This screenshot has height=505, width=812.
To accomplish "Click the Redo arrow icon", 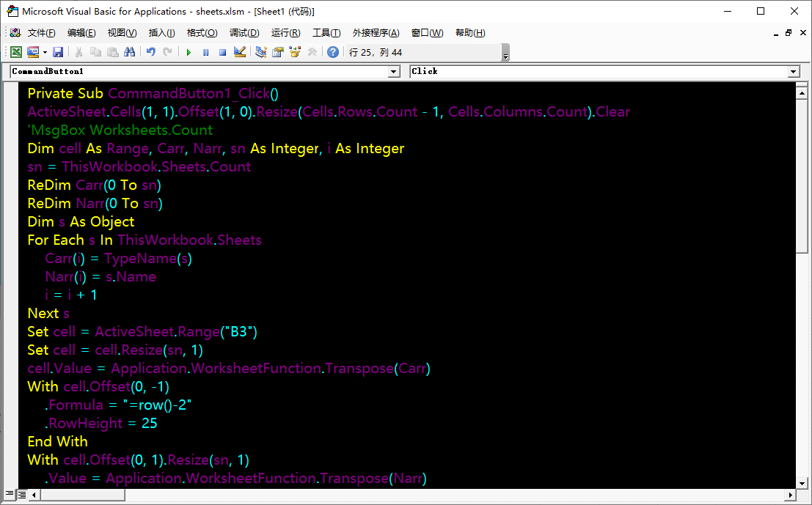I will 167,52.
